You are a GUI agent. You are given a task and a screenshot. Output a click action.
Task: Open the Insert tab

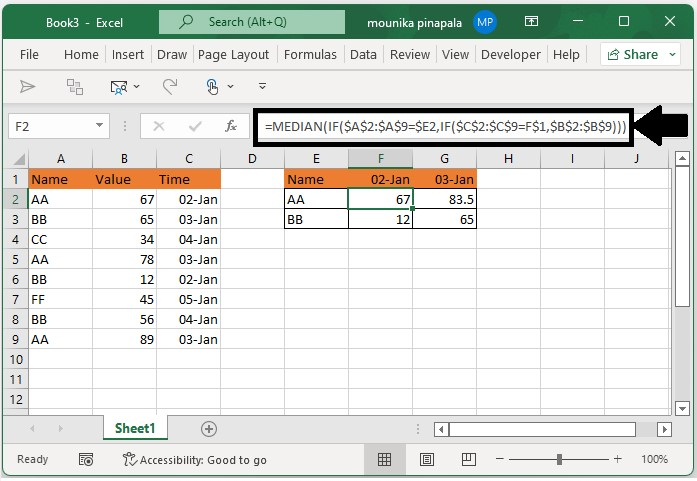(x=128, y=55)
